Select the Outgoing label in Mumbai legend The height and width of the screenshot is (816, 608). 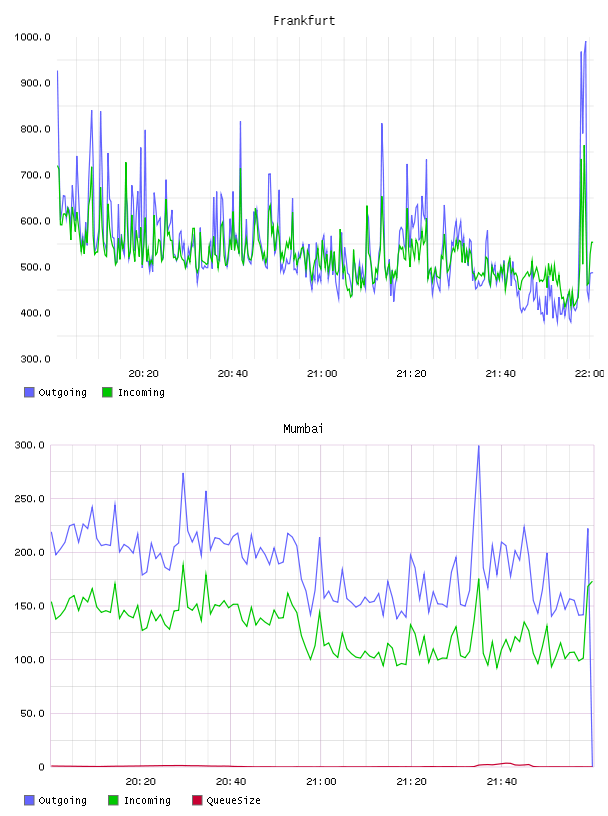62,800
